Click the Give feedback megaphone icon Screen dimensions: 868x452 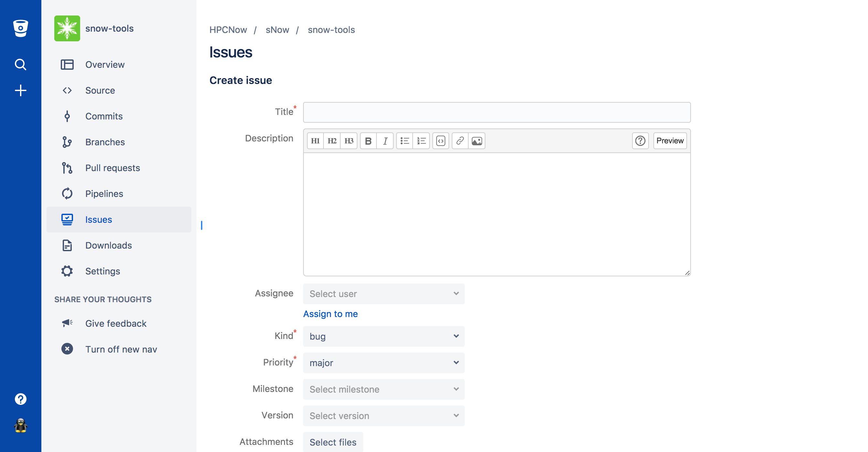click(x=67, y=323)
